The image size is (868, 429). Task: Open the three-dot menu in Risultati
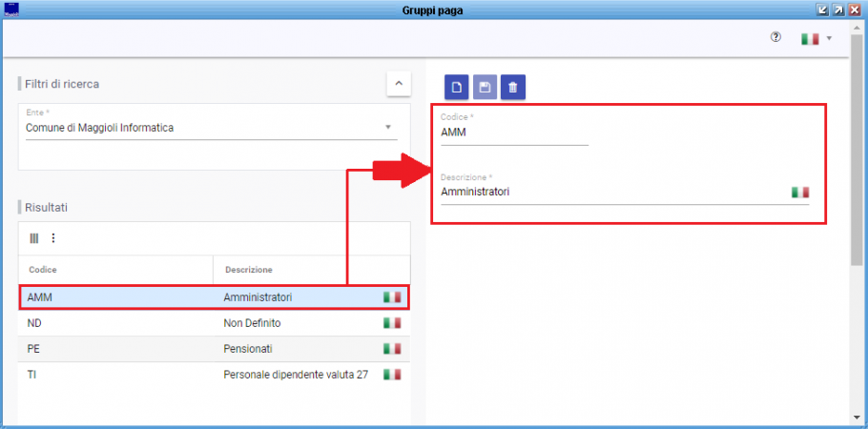[53, 238]
